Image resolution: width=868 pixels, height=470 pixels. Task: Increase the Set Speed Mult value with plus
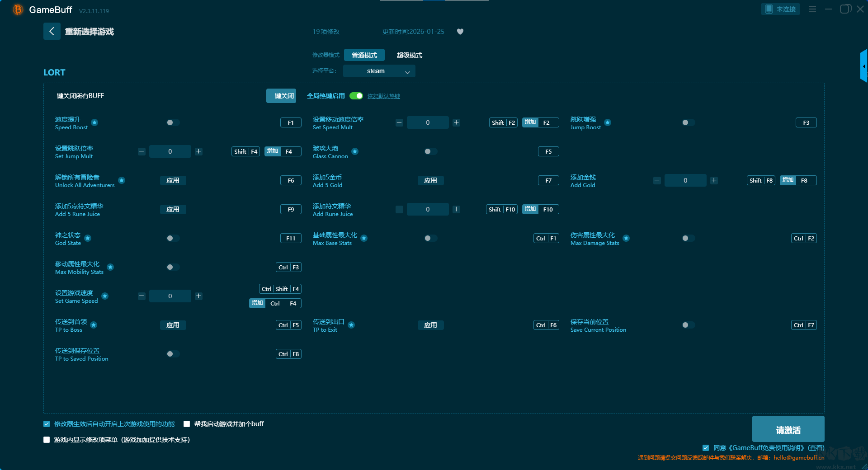456,122
